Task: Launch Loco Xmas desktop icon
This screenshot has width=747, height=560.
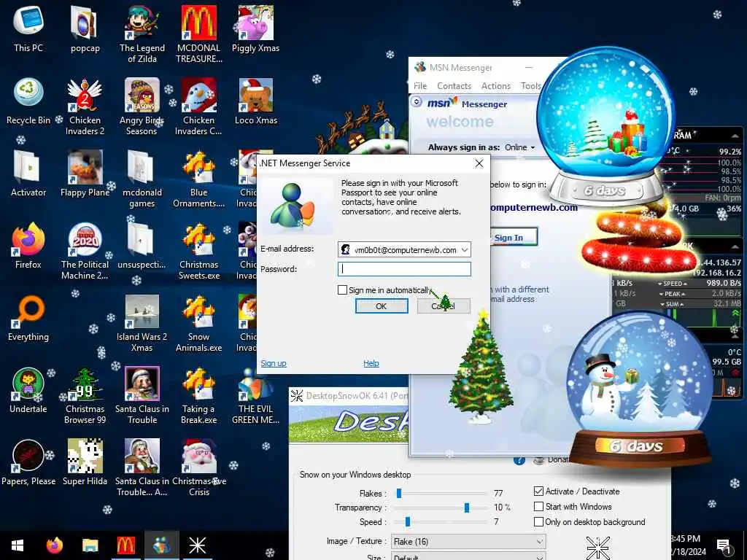Action: (x=256, y=101)
